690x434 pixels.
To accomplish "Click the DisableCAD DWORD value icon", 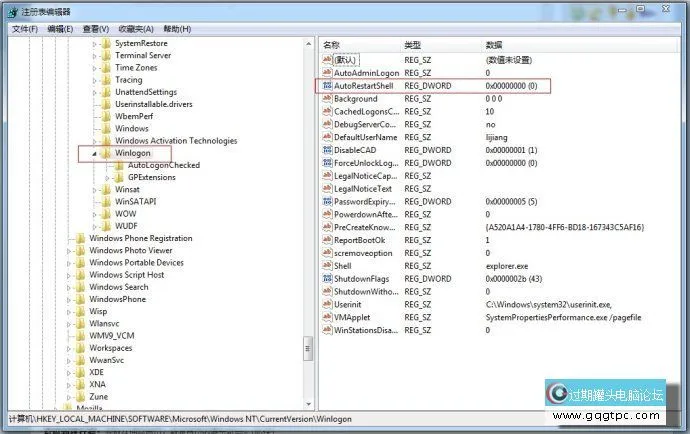I will 327,150.
